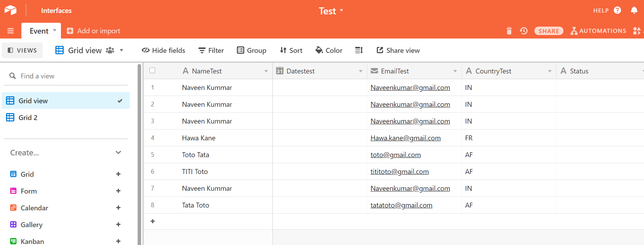The image size is (644, 245).
Task: Click the Datestest calendar field icon
Action: pos(279,71)
